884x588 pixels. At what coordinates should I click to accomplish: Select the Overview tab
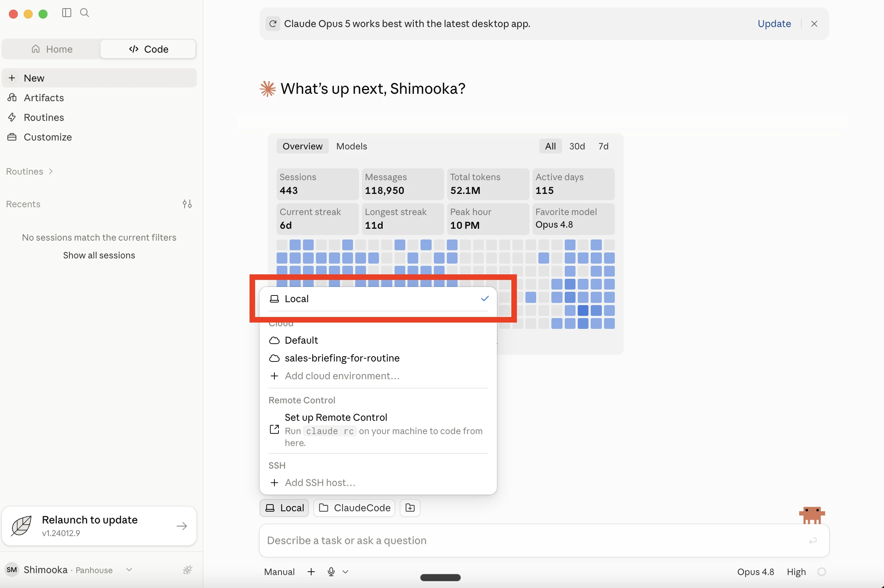click(x=302, y=146)
